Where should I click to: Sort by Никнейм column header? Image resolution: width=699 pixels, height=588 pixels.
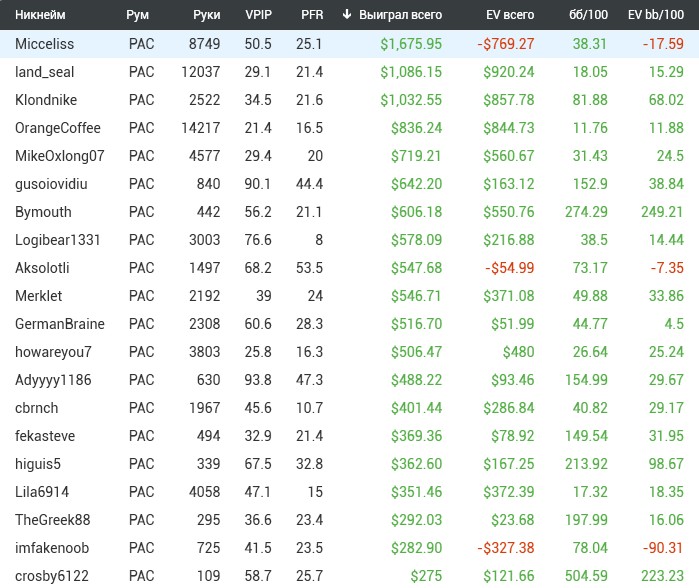(x=40, y=15)
